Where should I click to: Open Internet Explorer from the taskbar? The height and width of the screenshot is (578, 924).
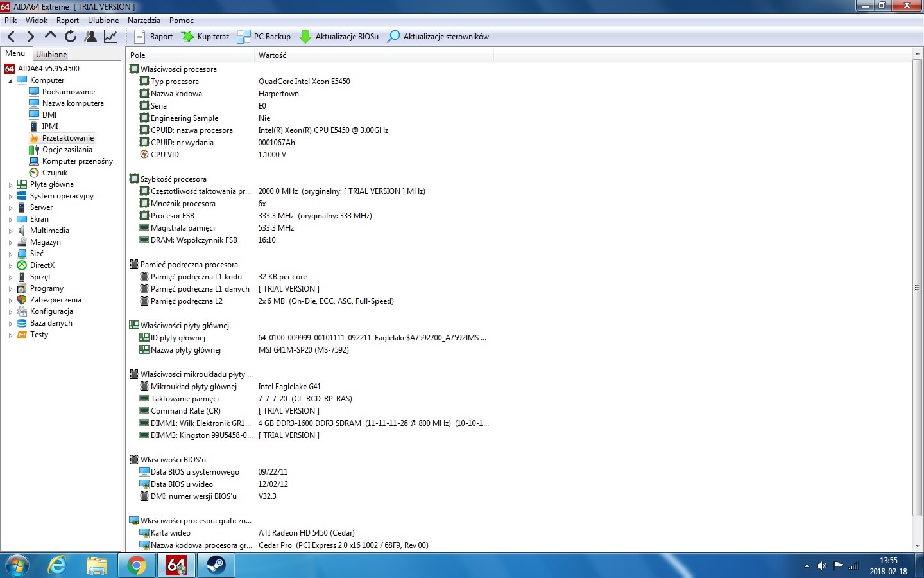coord(58,566)
